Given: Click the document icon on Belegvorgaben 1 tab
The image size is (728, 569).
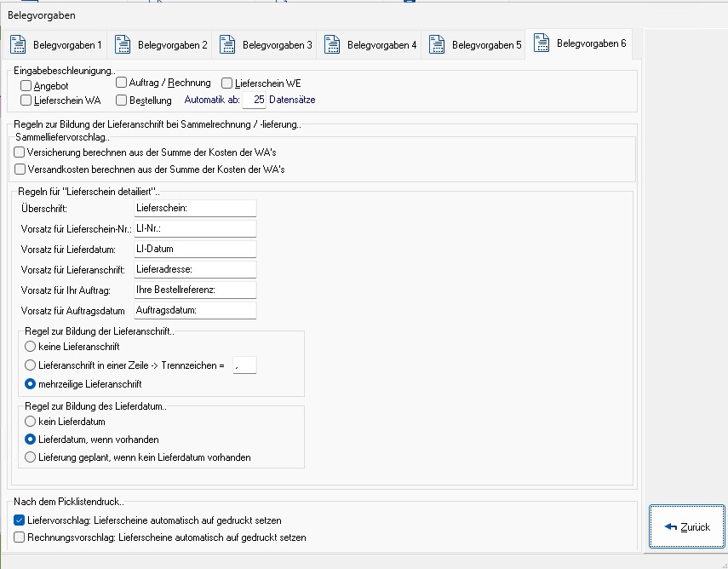Looking at the screenshot, I should (18, 44).
